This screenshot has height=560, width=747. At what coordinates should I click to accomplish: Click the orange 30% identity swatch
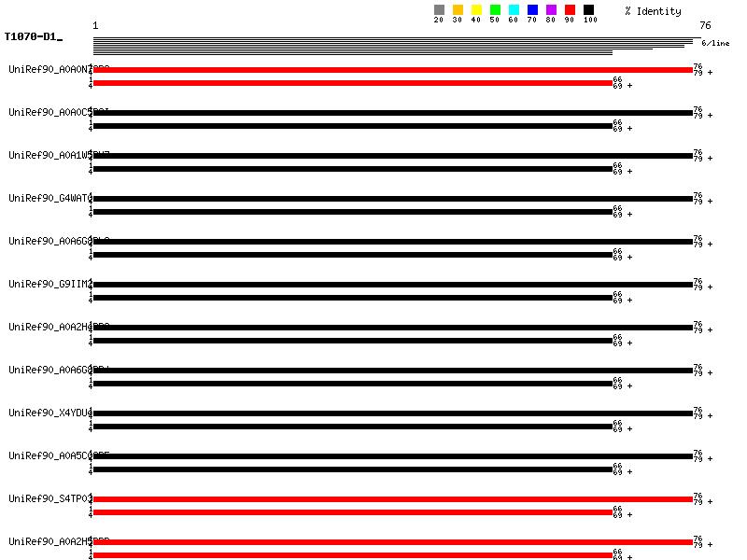click(x=458, y=10)
